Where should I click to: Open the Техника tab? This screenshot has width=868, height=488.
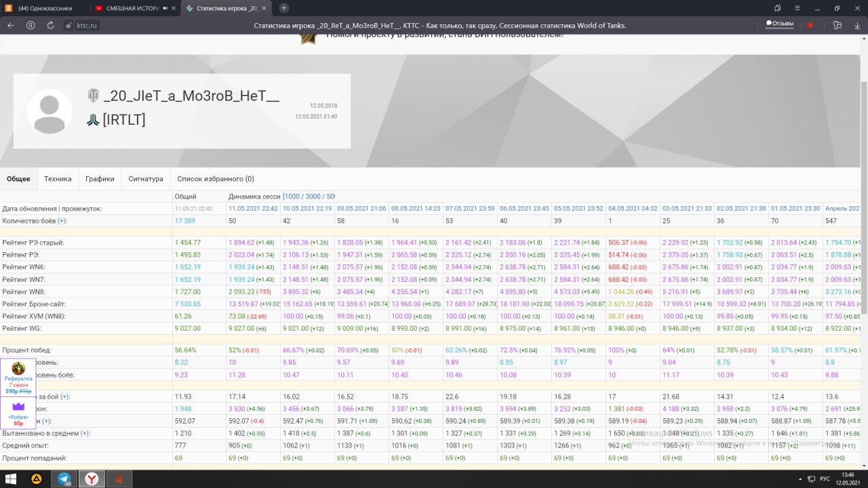click(58, 179)
